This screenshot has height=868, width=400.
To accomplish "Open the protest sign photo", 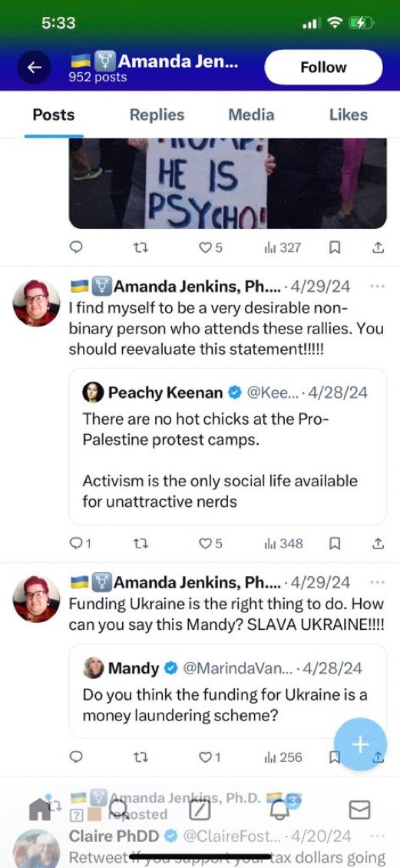I will click(227, 184).
